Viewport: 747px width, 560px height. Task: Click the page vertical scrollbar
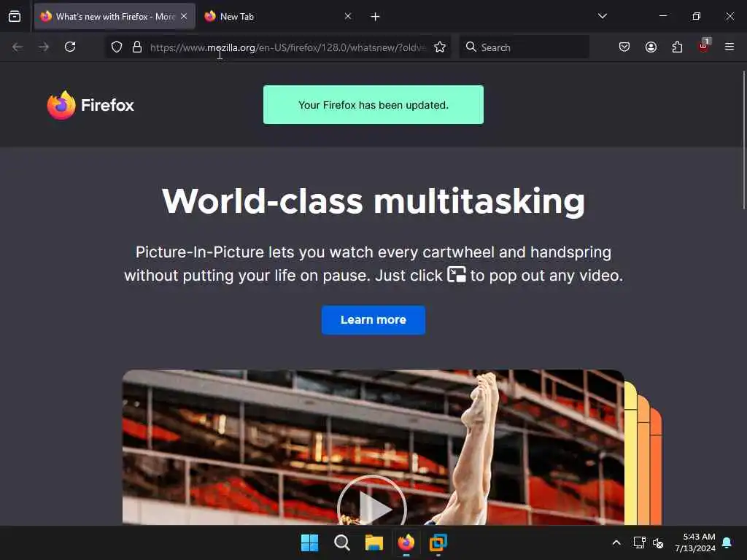click(x=743, y=139)
